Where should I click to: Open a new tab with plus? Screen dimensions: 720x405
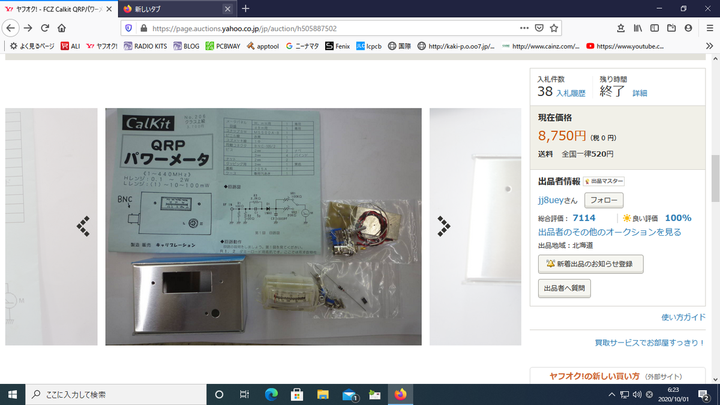point(245,9)
